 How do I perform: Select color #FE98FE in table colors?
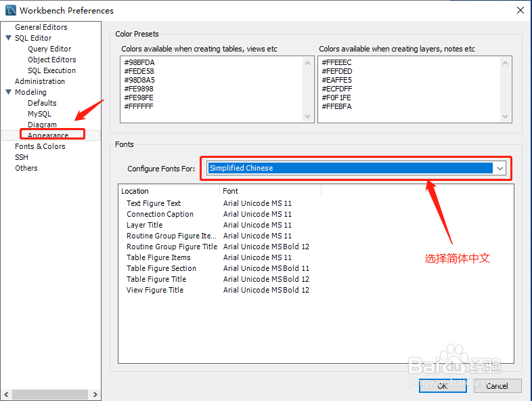[x=139, y=98]
